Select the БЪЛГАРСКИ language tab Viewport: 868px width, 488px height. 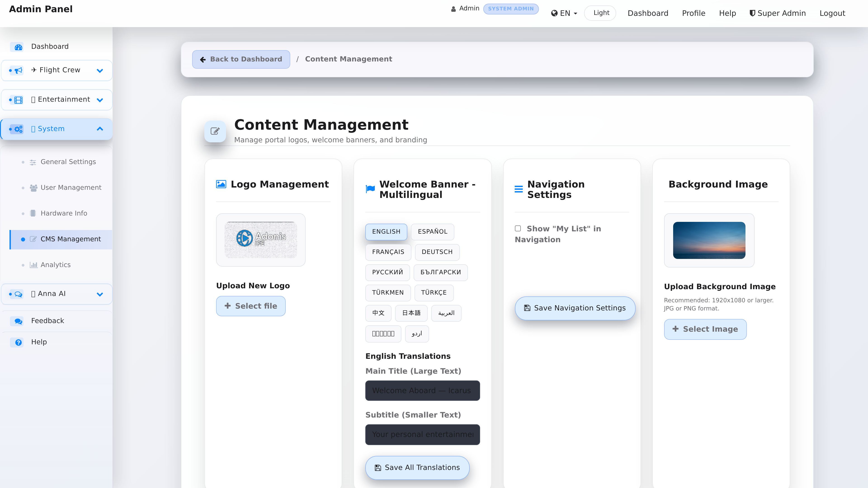[441, 272]
